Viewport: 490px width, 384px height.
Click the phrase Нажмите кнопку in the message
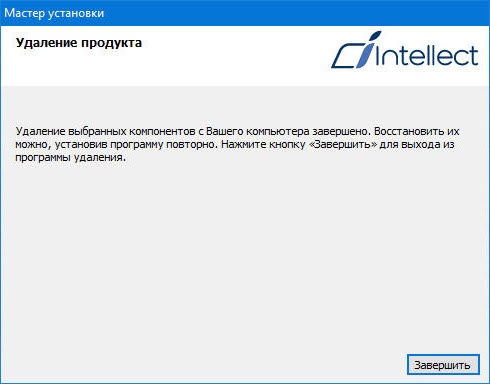263,145
